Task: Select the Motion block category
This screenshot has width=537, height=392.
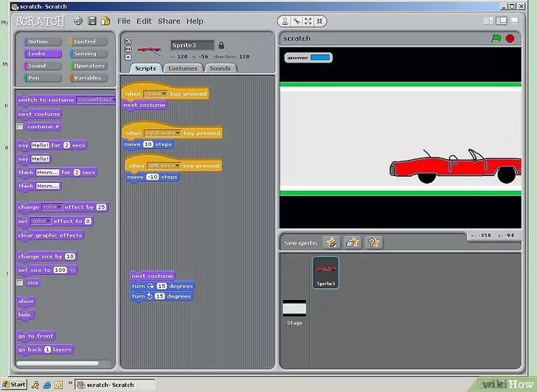Action: (x=43, y=41)
